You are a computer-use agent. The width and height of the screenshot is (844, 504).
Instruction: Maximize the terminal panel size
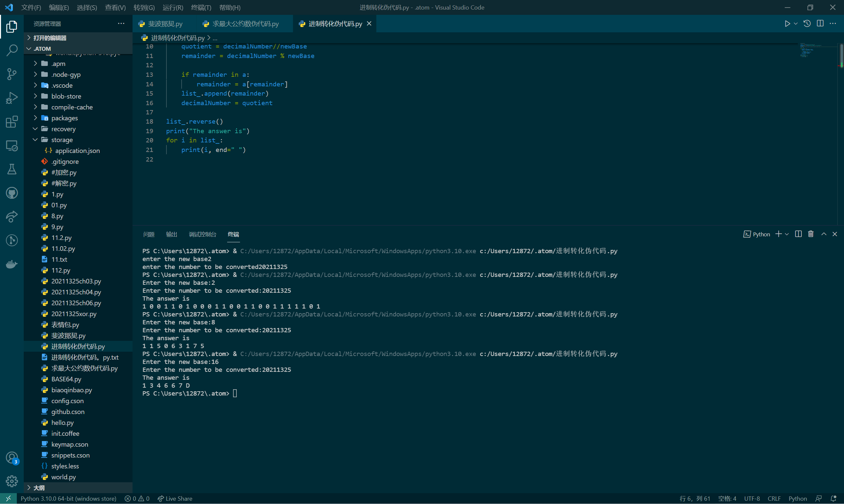pyautogui.click(x=824, y=234)
